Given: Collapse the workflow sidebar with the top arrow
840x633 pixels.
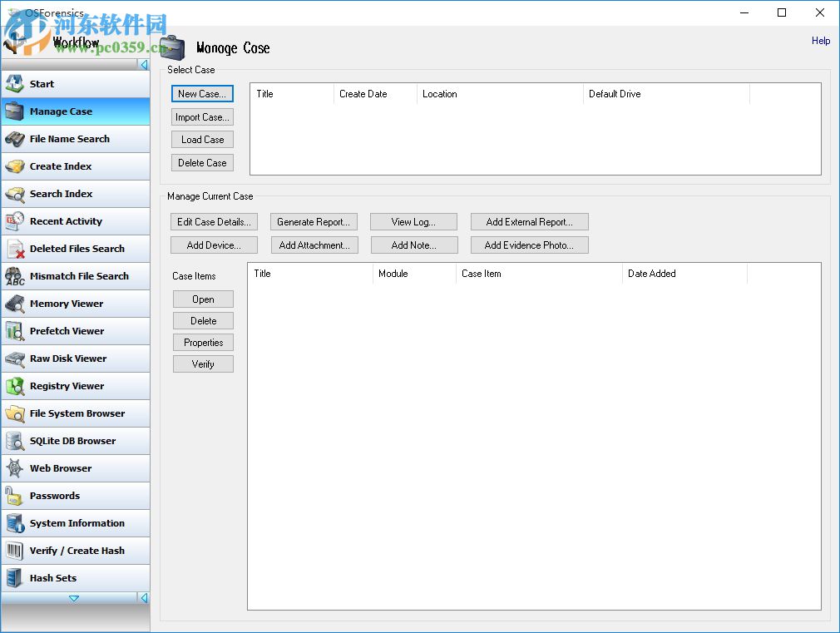Looking at the screenshot, I should (x=144, y=65).
